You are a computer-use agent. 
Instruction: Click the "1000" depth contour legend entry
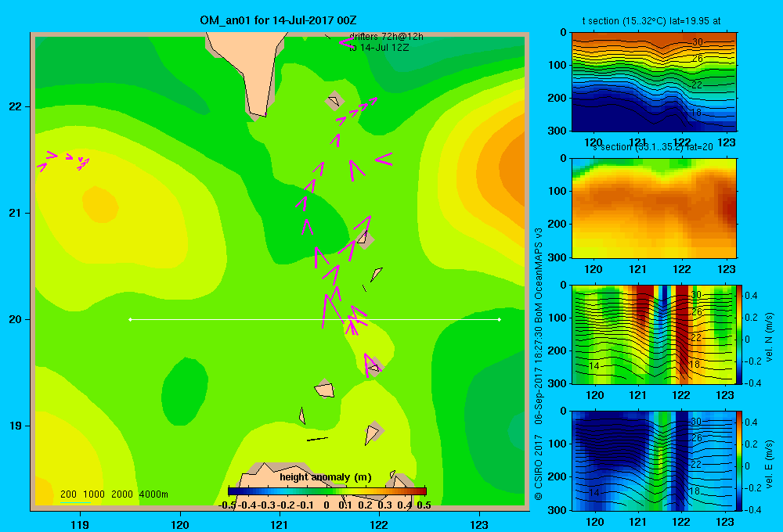94,494
